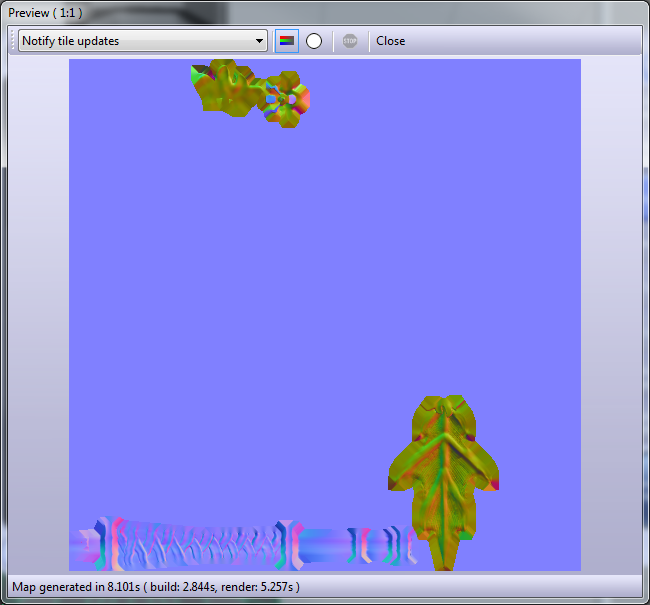Click the Map generated in 8.101s status text
Viewport: 650px width, 605px height.
point(156,587)
